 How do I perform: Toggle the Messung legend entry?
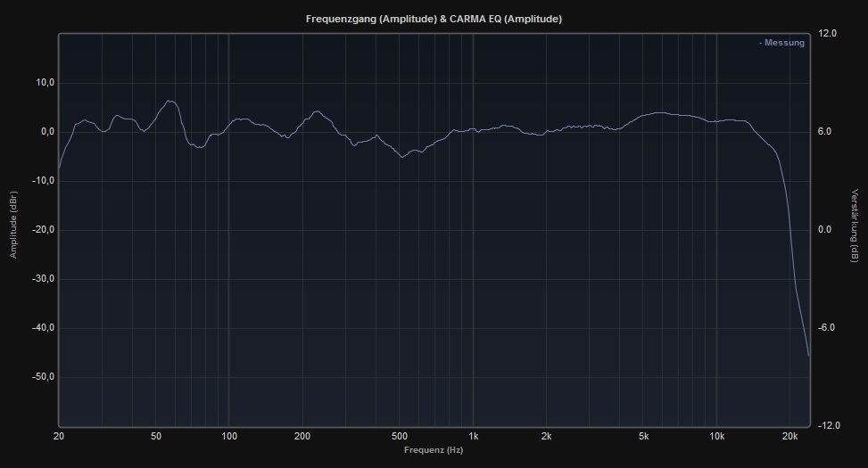(x=781, y=43)
